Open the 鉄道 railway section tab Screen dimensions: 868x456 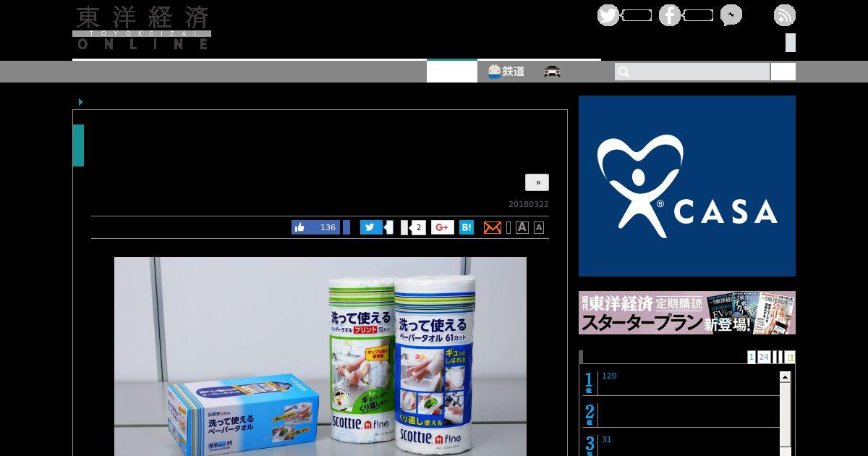[x=506, y=72]
